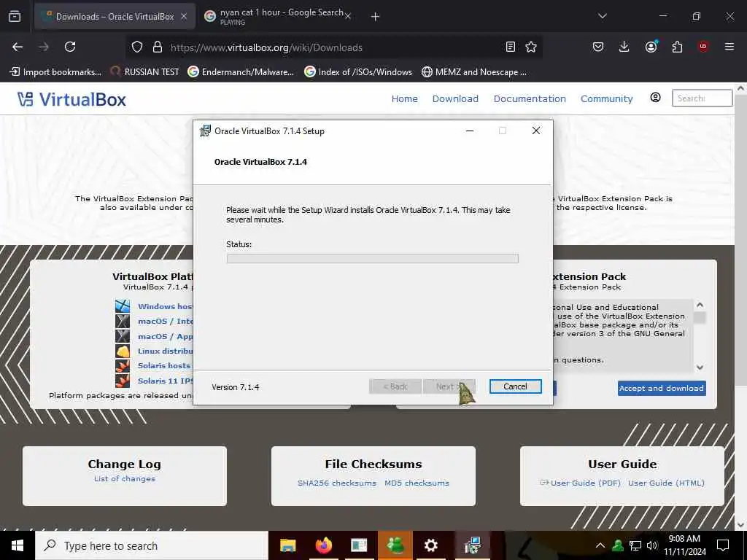Click the VirtualBox site logo
The width and height of the screenshot is (747, 560).
[72, 99]
